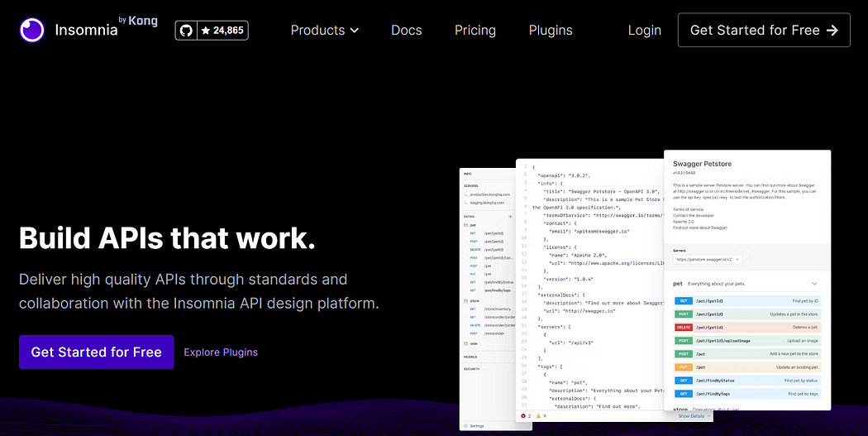
Task: Open Settings in the sidebar footer
Action: (474, 425)
